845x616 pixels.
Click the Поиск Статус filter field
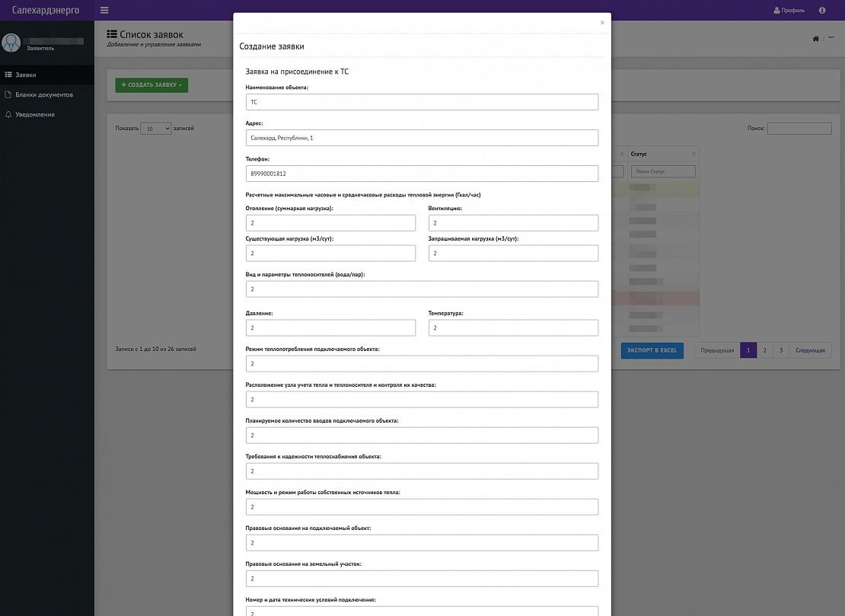(x=662, y=171)
